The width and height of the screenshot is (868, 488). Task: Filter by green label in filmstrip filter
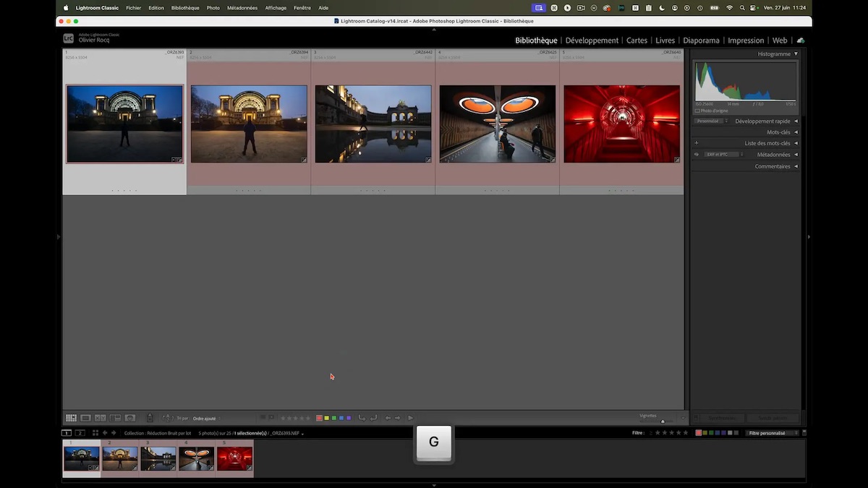(711, 433)
